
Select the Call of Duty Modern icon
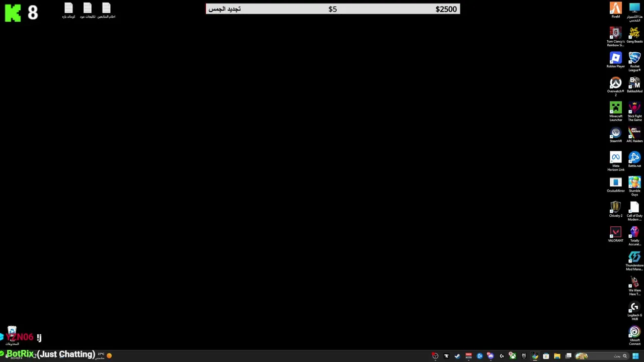pyautogui.click(x=634, y=211)
